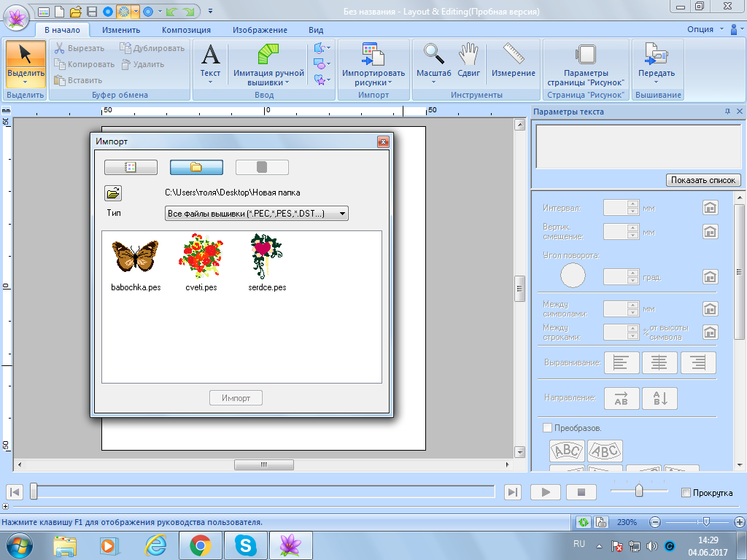This screenshot has height=560, width=747.
Task: Expand the Передать dropdown arrow
Action: (x=657, y=82)
